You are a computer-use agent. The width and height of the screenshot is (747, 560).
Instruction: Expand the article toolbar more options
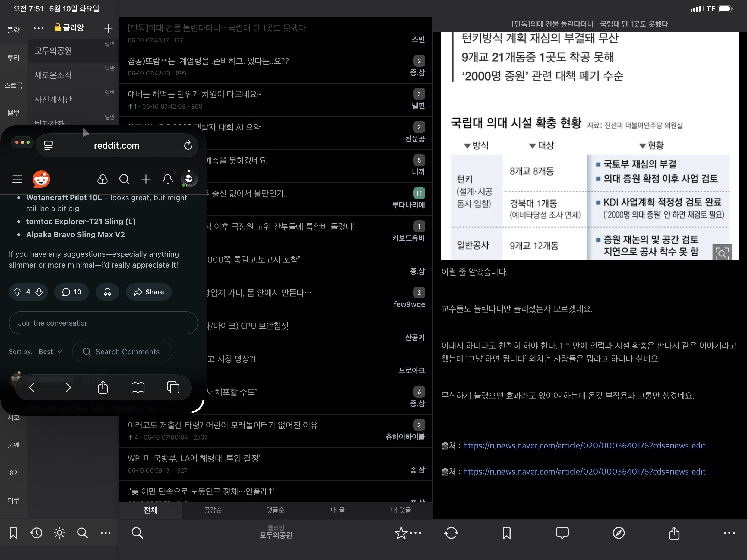[x=729, y=533]
